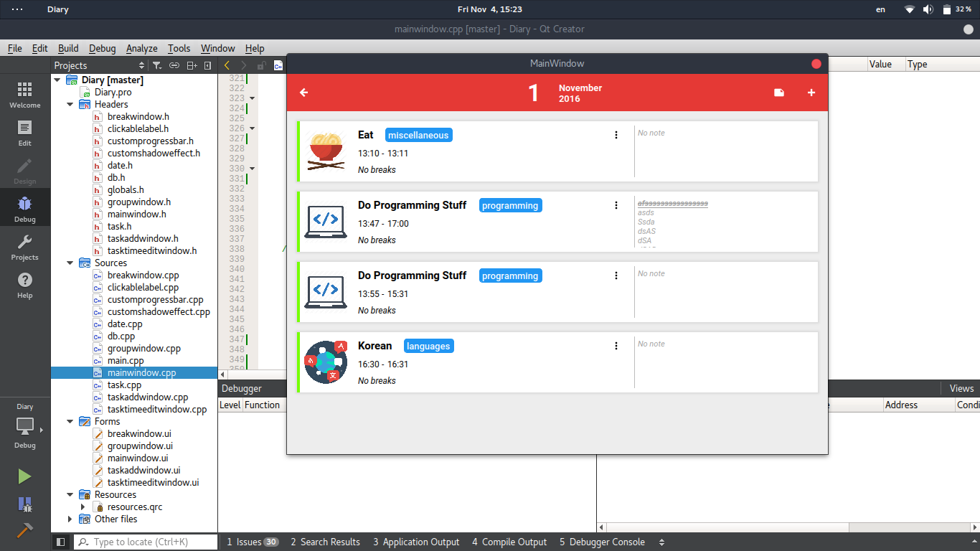
Task: Click the Korean task languages icon
Action: [326, 362]
